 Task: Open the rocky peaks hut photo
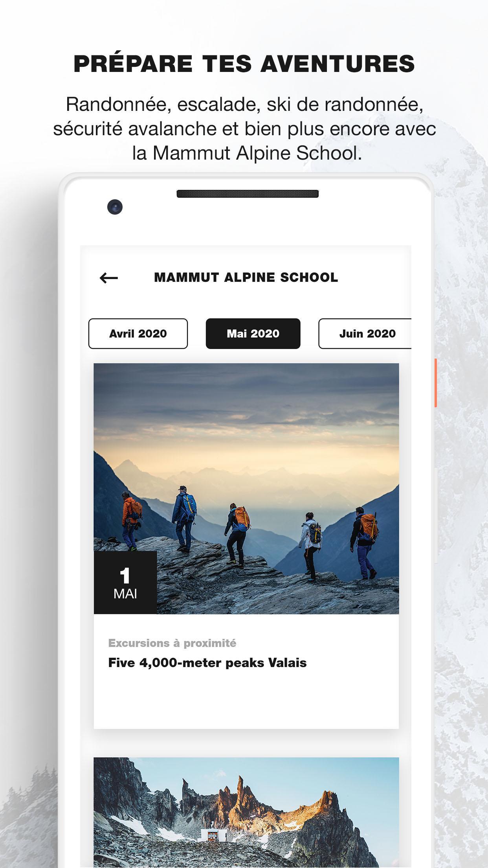tap(246, 813)
